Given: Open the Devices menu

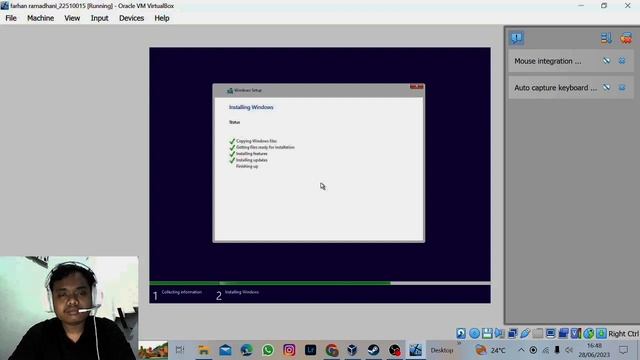Looking at the screenshot, I should (x=131, y=18).
